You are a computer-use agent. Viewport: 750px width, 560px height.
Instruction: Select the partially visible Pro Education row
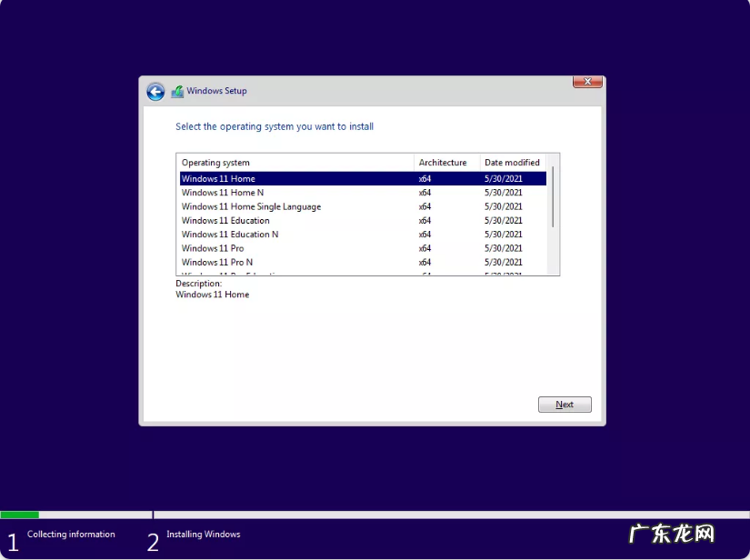point(227,274)
